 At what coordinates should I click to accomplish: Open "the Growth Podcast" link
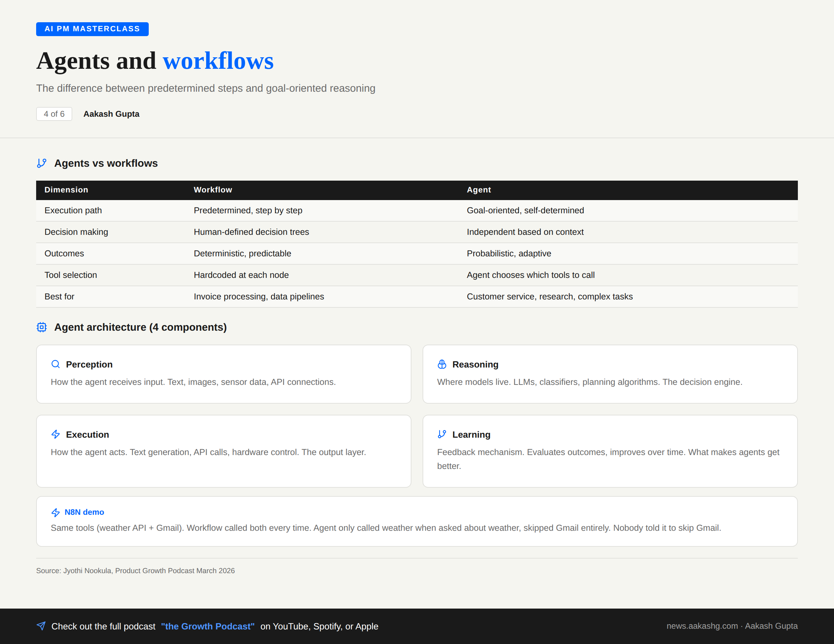coord(208,626)
